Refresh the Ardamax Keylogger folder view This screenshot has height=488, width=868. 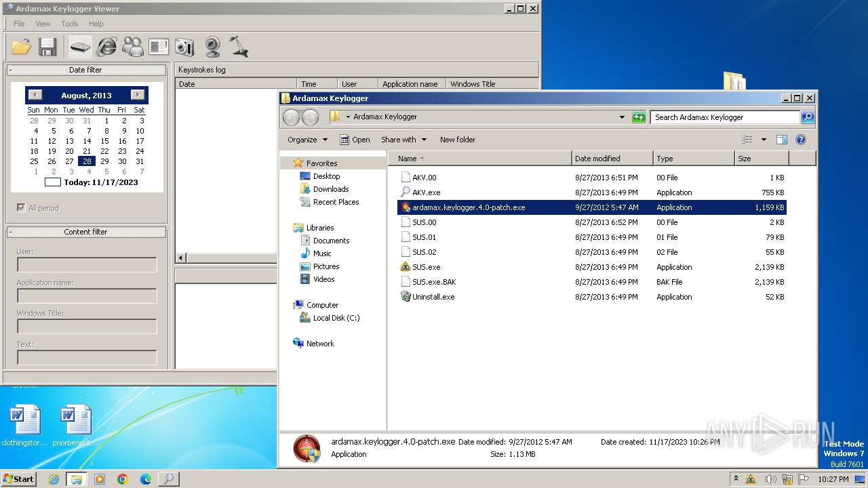[x=639, y=117]
